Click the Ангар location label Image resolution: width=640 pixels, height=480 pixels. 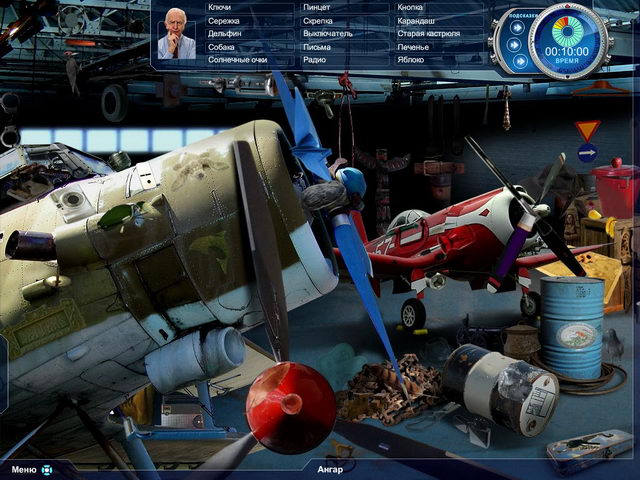[330, 469]
